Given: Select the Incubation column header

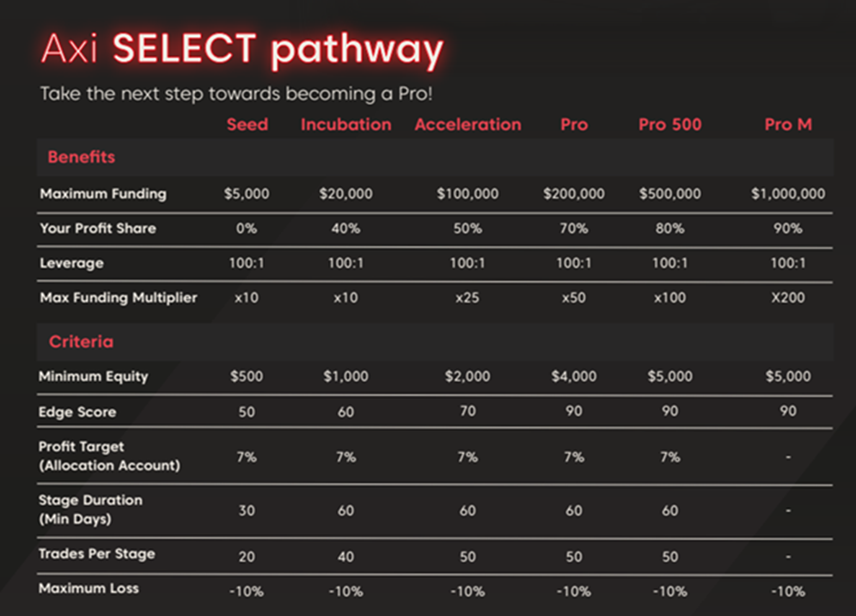Looking at the screenshot, I should click(345, 125).
